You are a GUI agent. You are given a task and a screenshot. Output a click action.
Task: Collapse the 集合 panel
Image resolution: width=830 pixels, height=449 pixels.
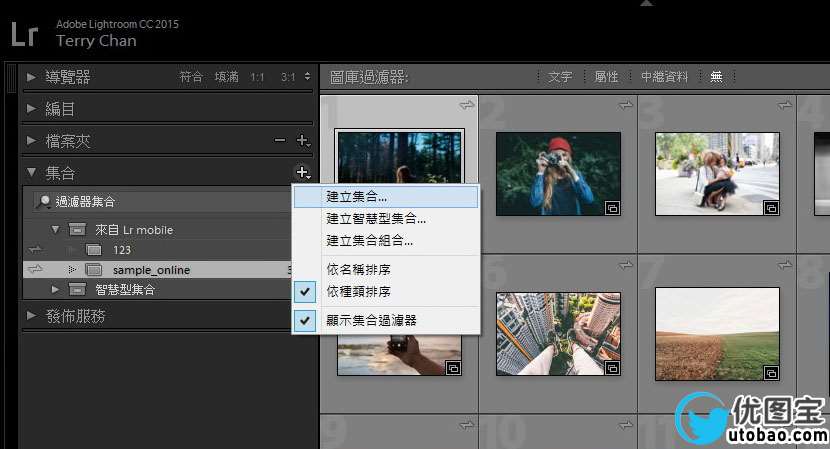click(31, 172)
